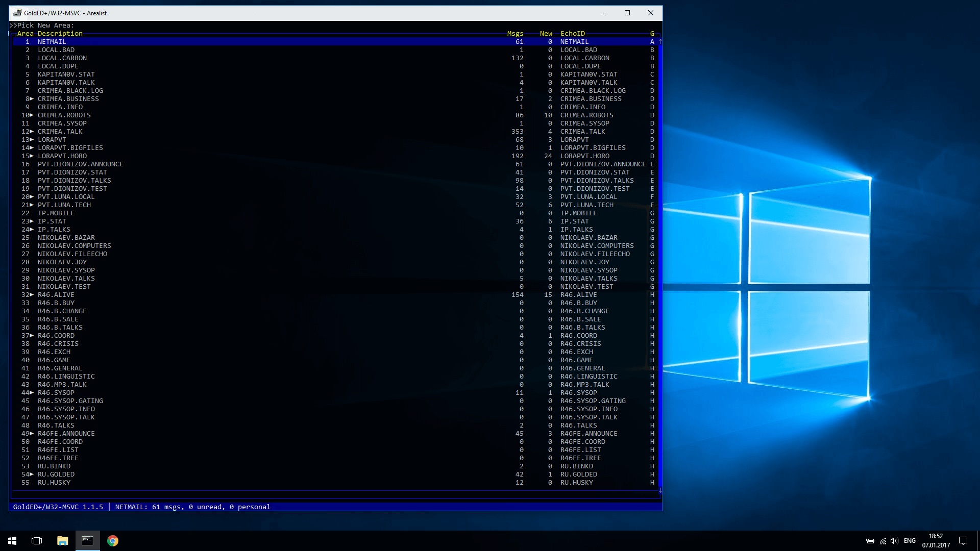Launch File Explorer from the taskbar
This screenshot has width=980, height=551.
62,541
